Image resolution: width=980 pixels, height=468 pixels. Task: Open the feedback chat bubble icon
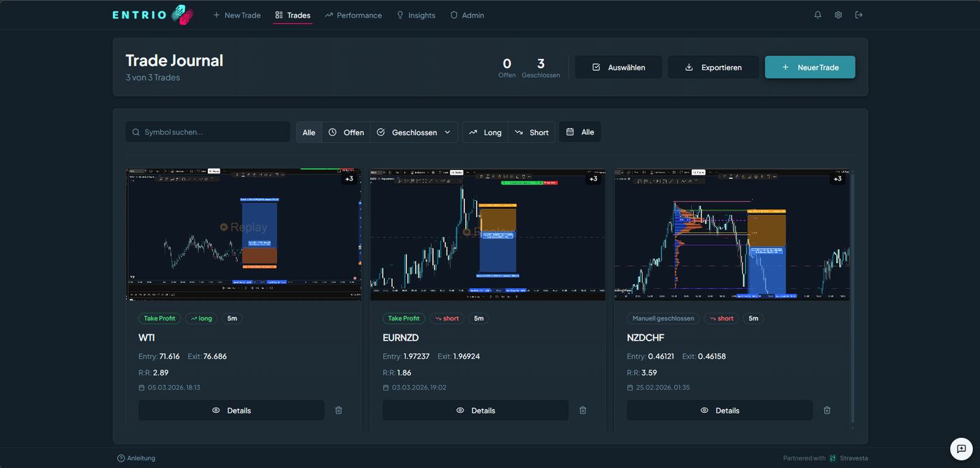tap(961, 449)
